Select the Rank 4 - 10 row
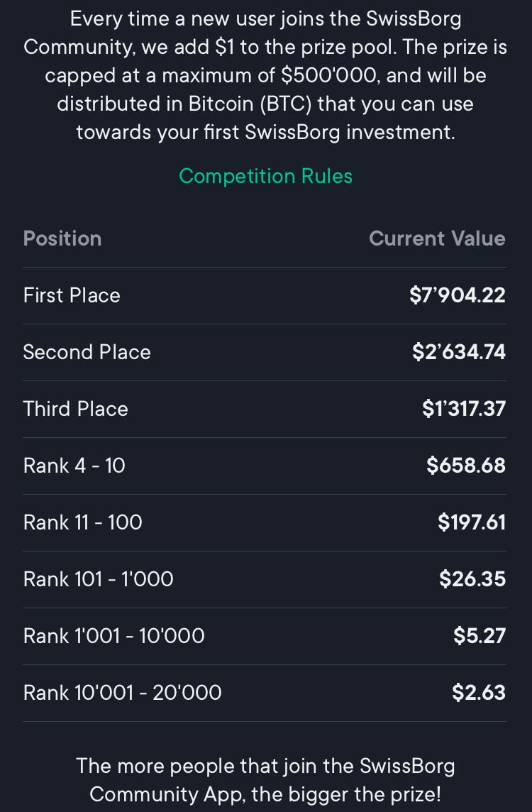The image size is (532, 812). [x=265, y=466]
